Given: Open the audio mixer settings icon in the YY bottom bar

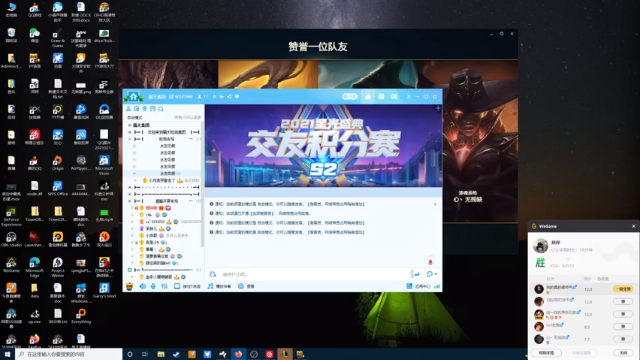Looking at the screenshot, I should point(164,286).
